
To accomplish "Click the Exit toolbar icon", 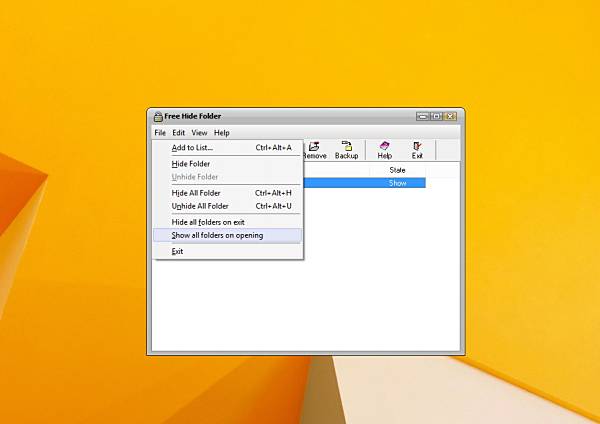I will pos(417,150).
